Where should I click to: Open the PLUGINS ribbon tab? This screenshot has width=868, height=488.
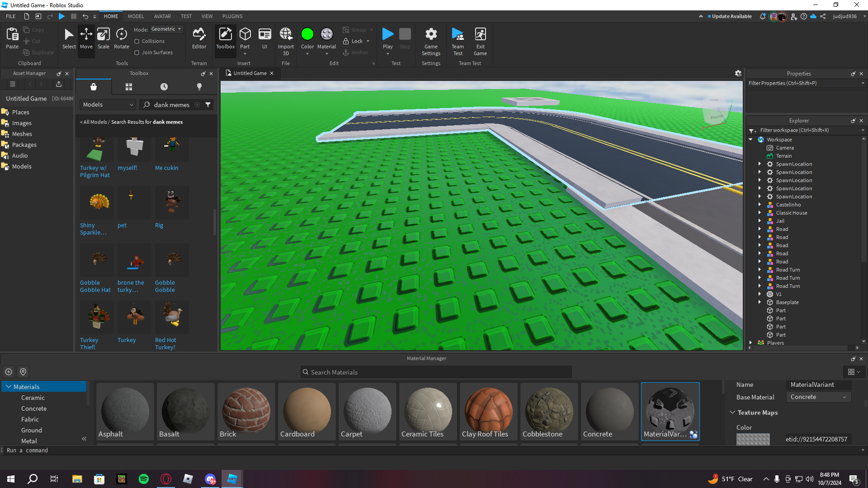click(232, 16)
